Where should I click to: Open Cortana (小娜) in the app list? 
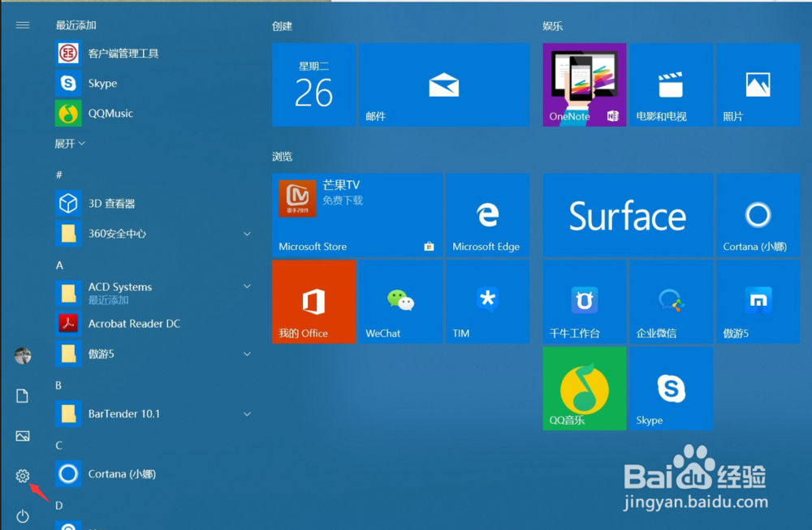153,473
